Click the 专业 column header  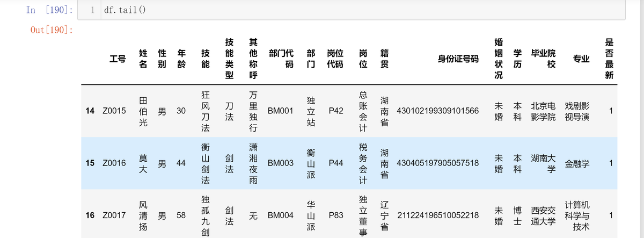click(582, 59)
